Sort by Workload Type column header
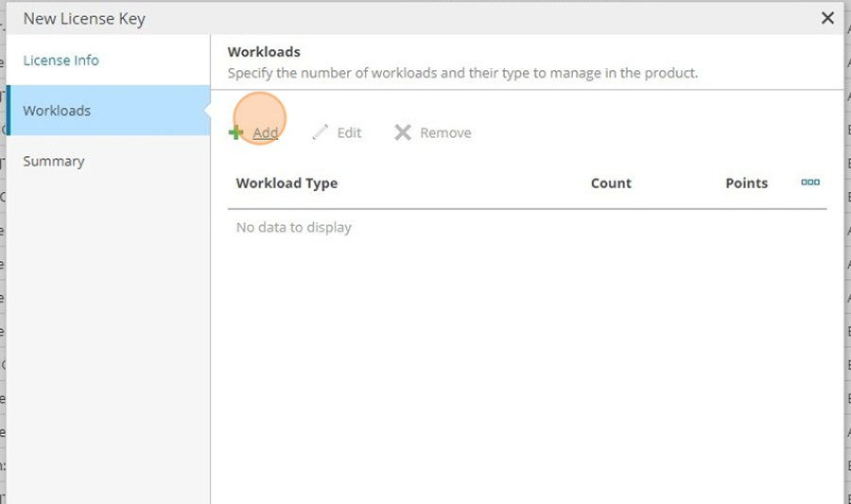Viewport: 851px width, 504px height. (x=287, y=183)
